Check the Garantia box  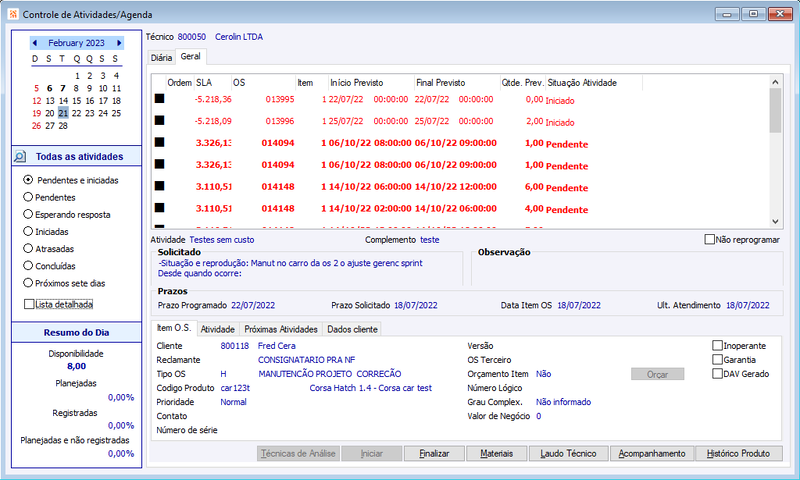pyautogui.click(x=717, y=360)
